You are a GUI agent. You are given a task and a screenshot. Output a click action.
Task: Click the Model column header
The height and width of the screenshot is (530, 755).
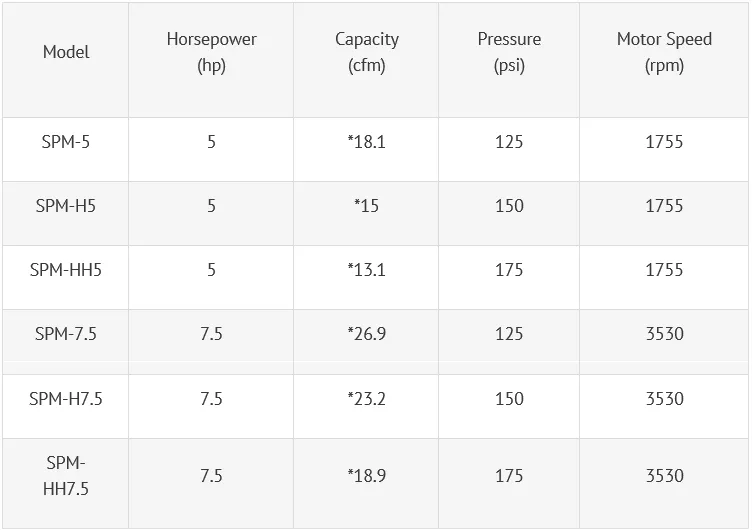66,52
